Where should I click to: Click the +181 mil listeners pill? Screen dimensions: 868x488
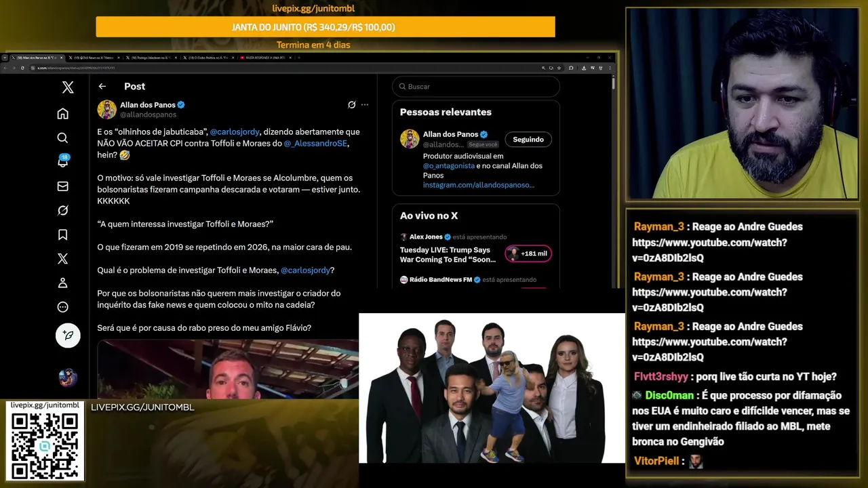coord(528,253)
